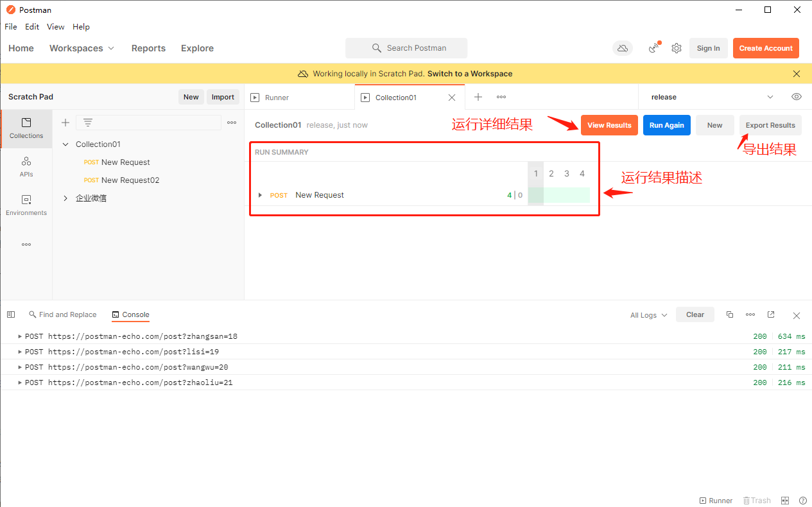Open Runner from the status bar
Image resolution: width=812 pixels, height=507 pixels.
coord(716,501)
